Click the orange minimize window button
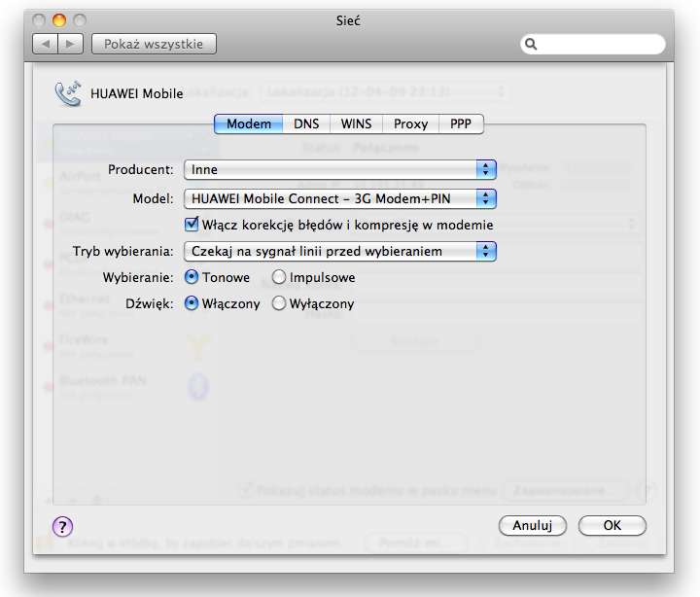This screenshot has height=597, width=700. [x=59, y=20]
